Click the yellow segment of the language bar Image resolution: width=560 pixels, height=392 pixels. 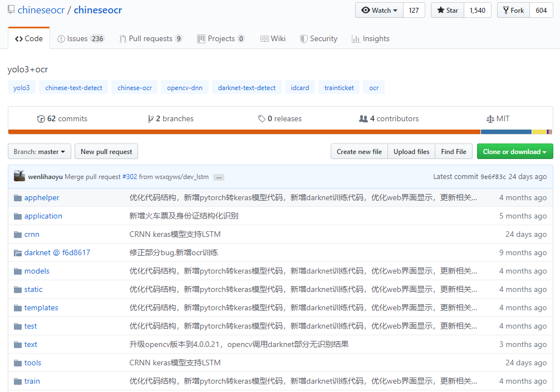539,132
